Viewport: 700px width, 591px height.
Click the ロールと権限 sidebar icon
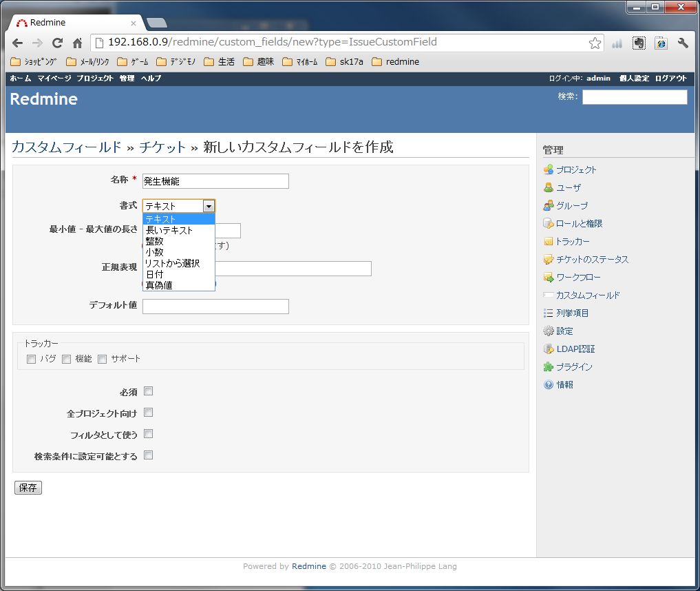548,223
